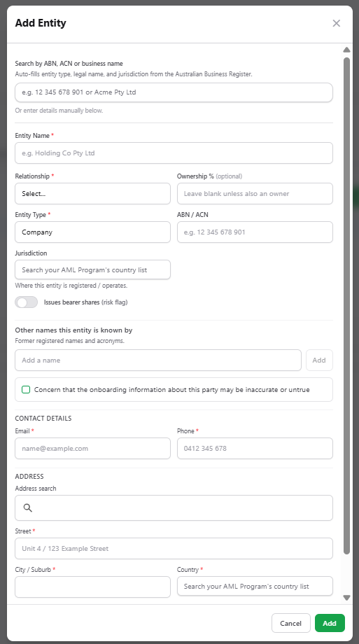Click the 'Issues bearer shares (risk flag)' label
Screen dimensions: 359x644
point(86,302)
